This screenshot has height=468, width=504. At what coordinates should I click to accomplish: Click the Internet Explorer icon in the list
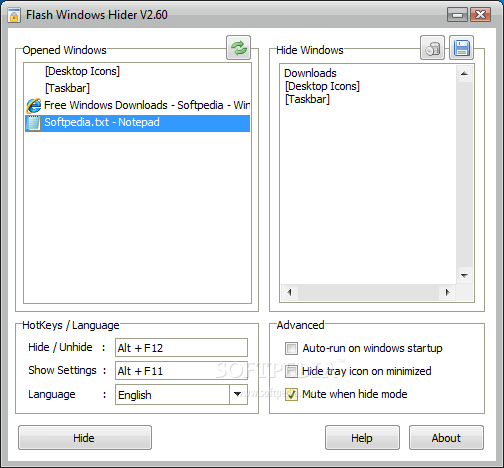(x=34, y=106)
